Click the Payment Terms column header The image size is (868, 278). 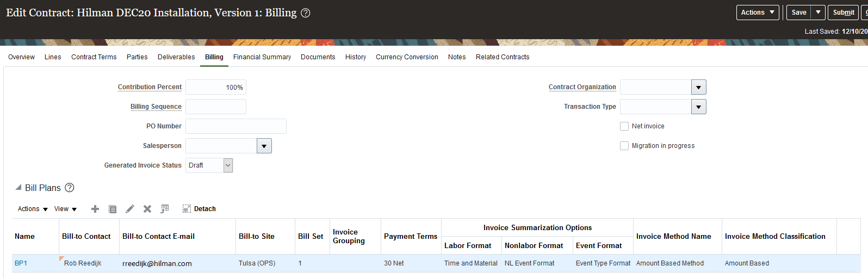click(411, 236)
